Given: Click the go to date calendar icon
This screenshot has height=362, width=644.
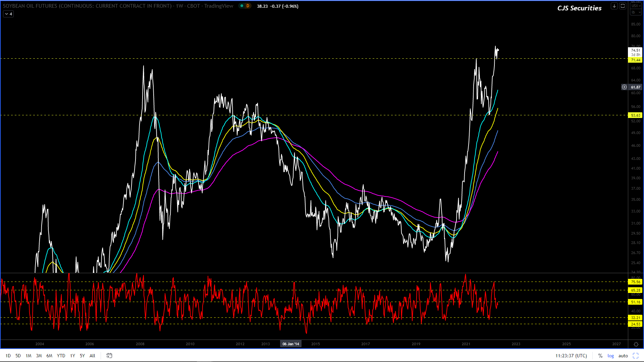Looking at the screenshot, I should point(109,356).
